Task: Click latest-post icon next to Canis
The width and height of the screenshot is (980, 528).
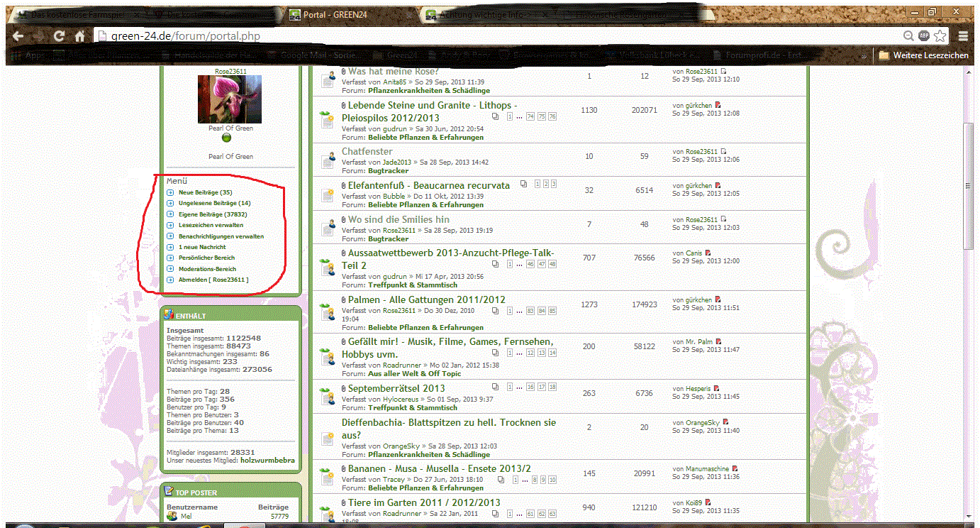Action: coord(708,253)
